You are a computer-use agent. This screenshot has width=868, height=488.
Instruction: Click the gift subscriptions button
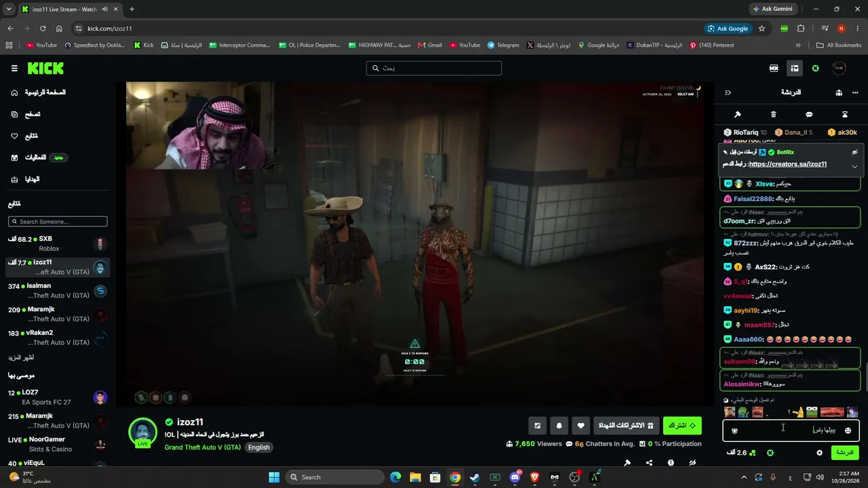click(x=626, y=426)
